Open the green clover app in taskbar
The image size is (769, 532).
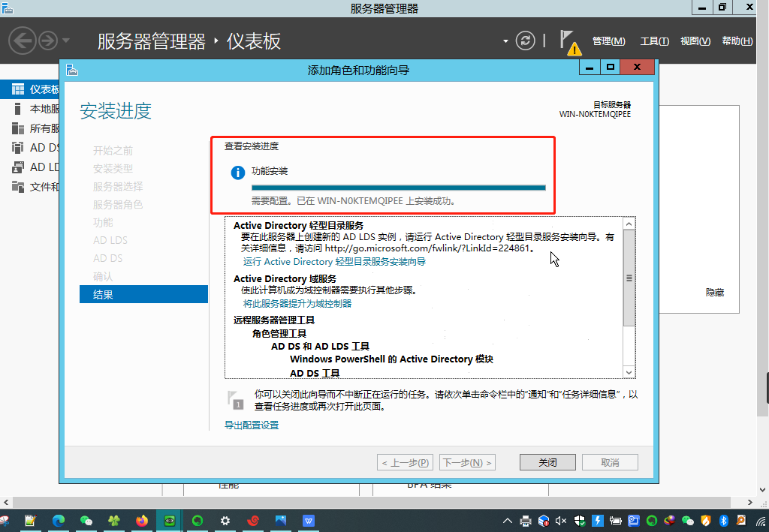[x=114, y=520]
